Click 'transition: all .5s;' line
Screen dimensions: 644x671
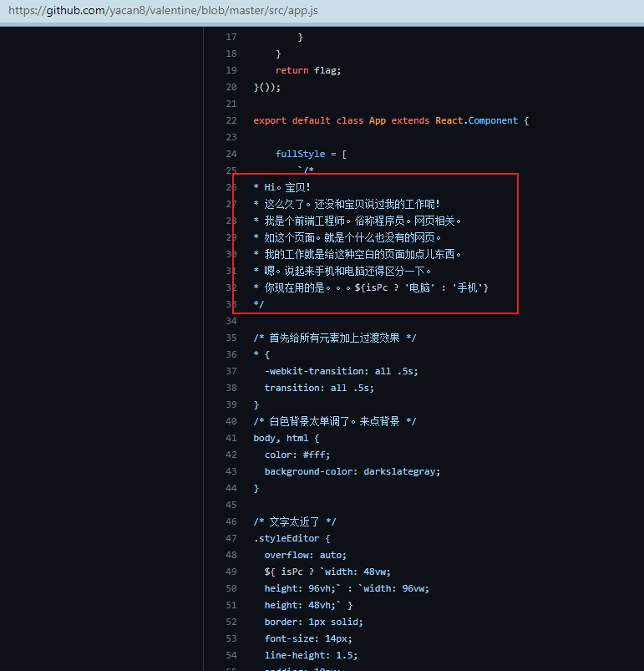319,388
